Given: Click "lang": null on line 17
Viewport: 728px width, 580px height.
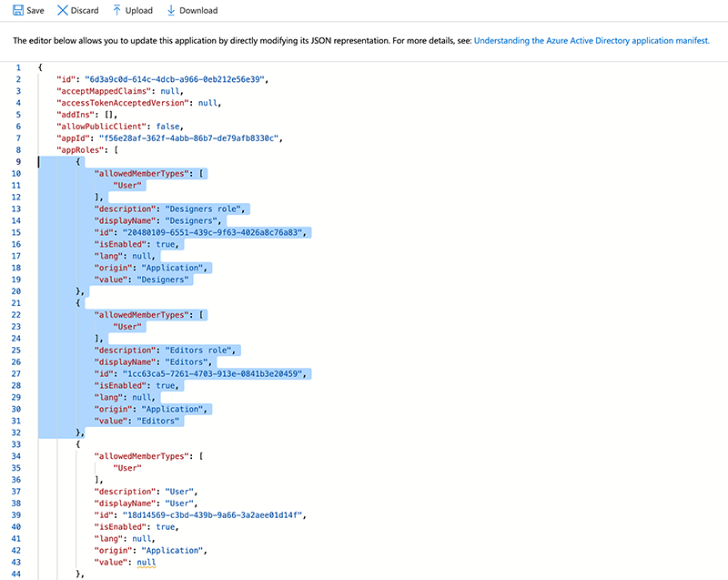Looking at the screenshot, I should [x=123, y=256].
